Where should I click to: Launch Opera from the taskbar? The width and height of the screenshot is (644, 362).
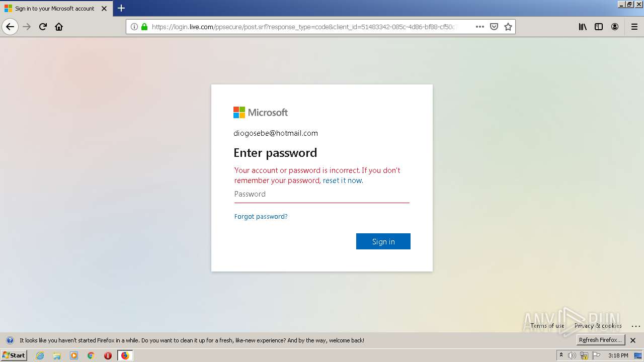(x=108, y=355)
